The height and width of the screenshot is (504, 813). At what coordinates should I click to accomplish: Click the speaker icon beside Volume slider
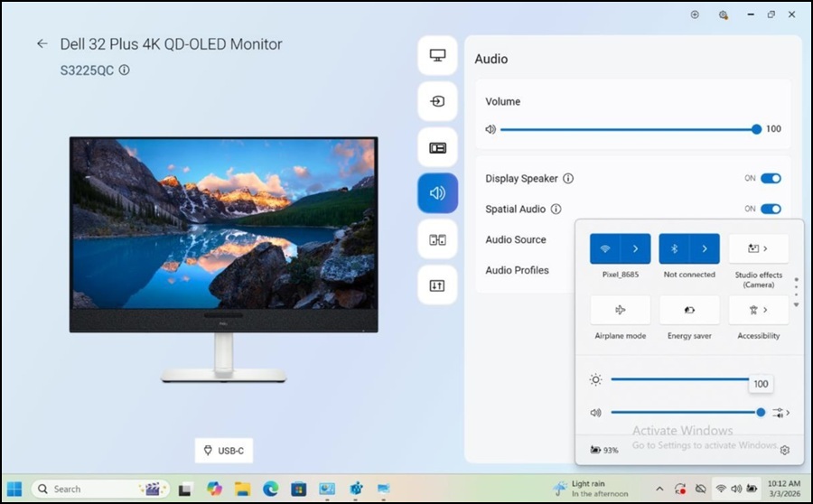coord(491,129)
